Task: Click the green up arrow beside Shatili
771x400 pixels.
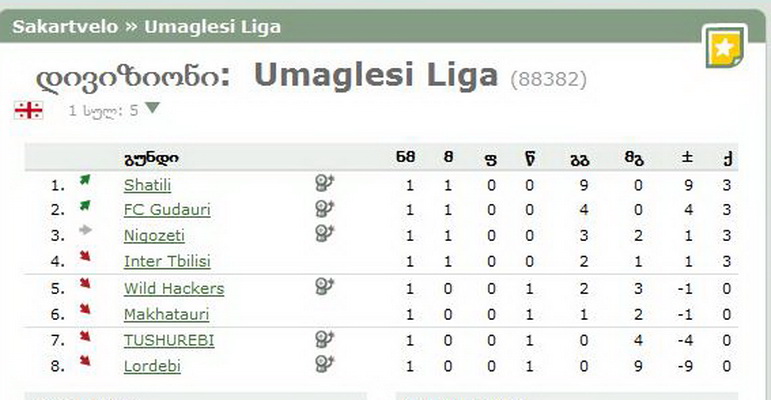Action: 85,180
